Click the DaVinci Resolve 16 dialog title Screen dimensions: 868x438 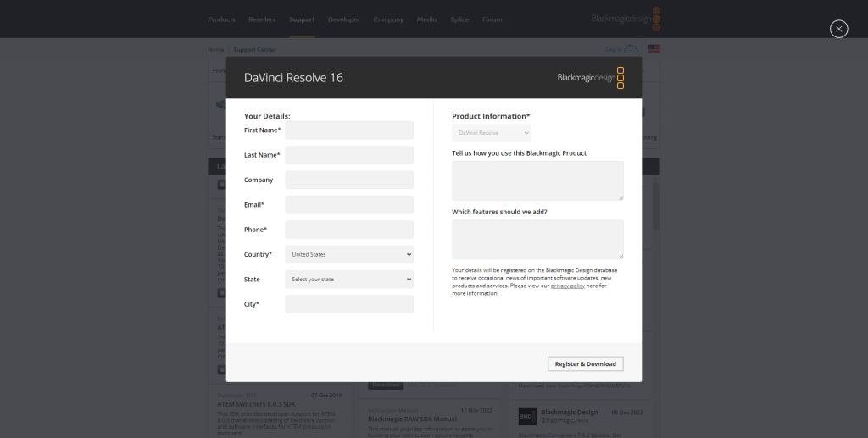(293, 78)
